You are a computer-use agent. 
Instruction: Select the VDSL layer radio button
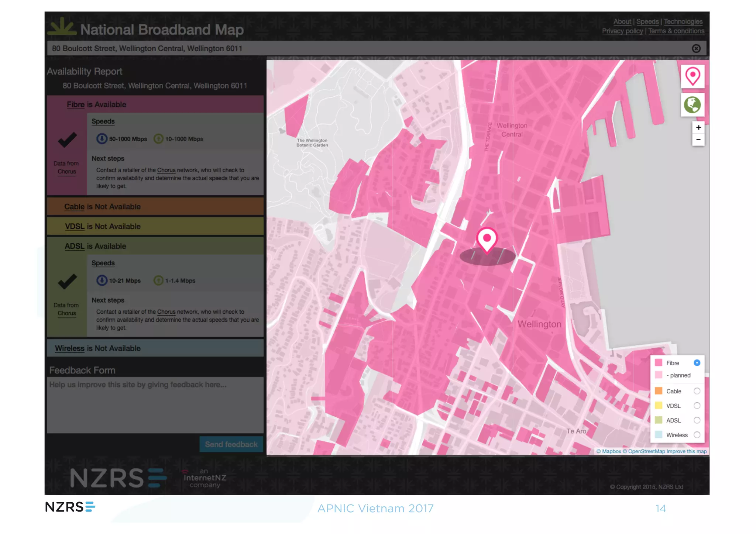tap(697, 406)
